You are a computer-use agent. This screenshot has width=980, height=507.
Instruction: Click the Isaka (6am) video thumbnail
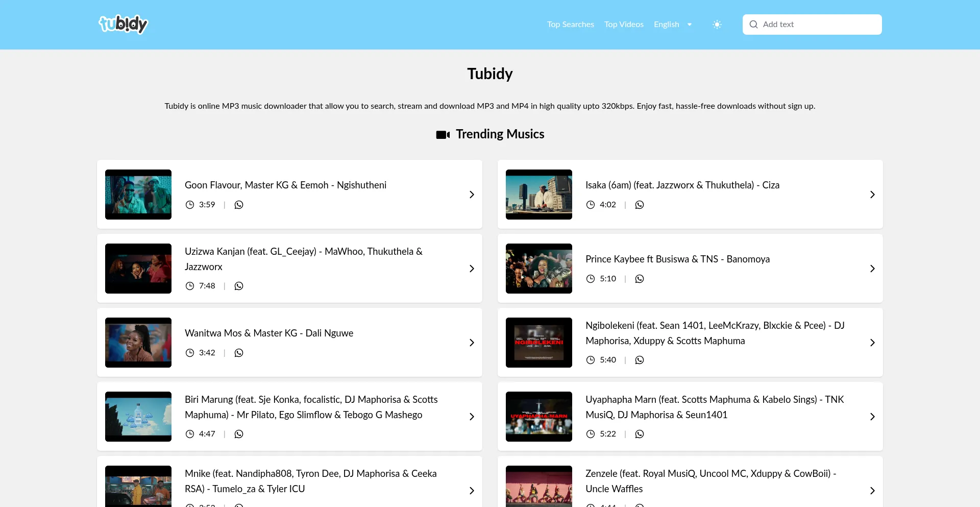pos(538,195)
